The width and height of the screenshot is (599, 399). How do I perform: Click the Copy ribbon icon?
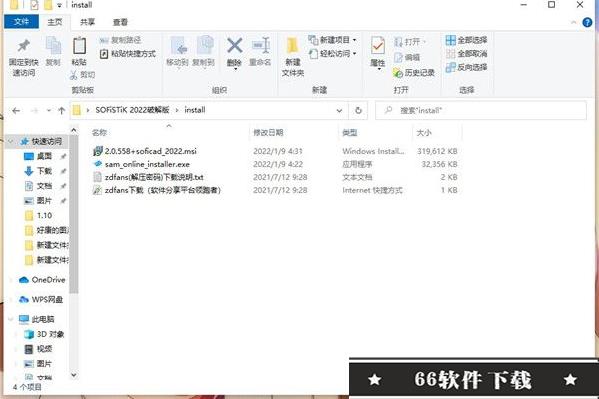(x=53, y=46)
